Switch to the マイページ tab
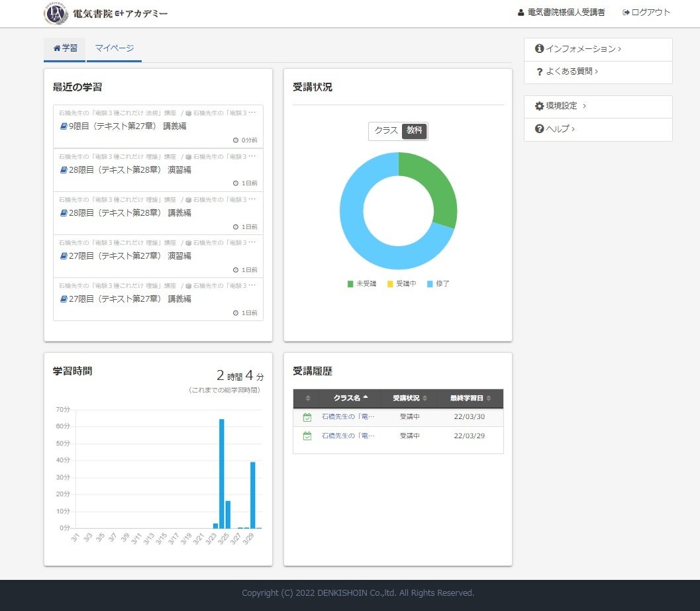Viewport: 700px width, 611px height. [115, 48]
